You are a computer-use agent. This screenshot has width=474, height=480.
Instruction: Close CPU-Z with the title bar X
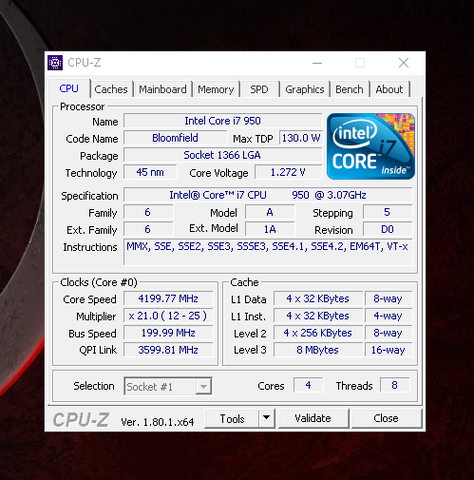pos(404,63)
